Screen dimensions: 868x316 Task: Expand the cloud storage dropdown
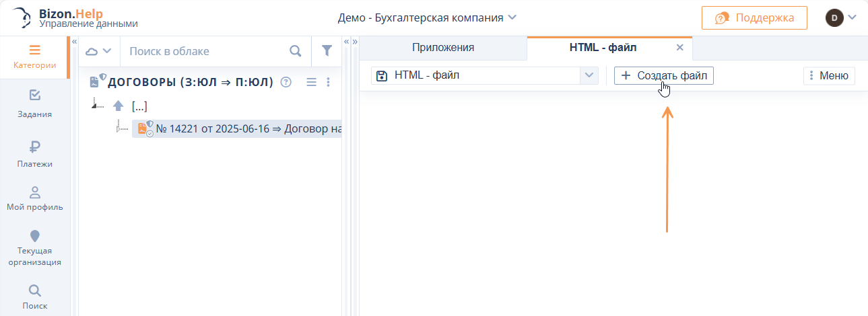pyautogui.click(x=98, y=51)
